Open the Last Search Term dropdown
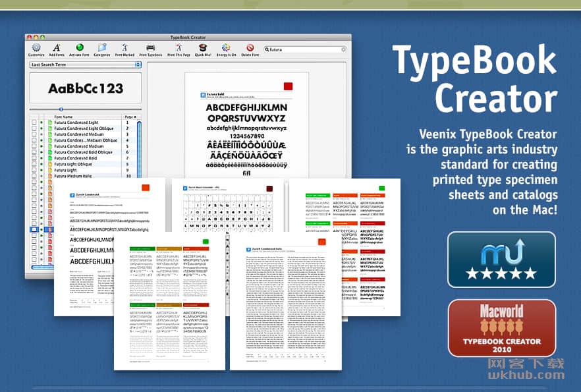 tap(85, 65)
